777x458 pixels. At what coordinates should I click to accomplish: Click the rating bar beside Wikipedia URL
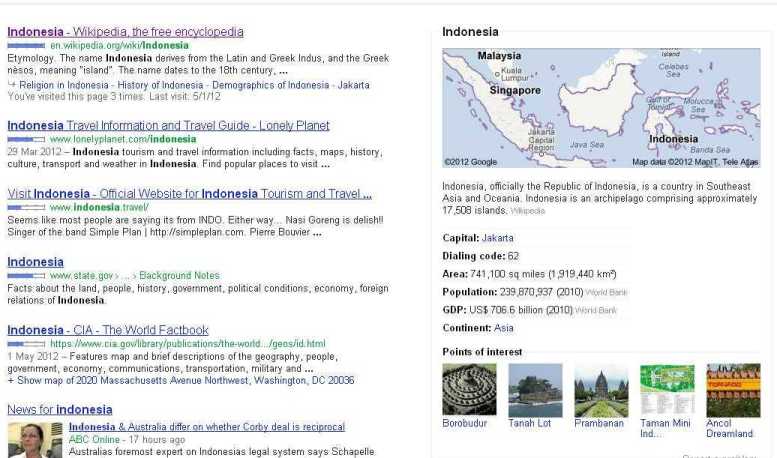coord(26,46)
